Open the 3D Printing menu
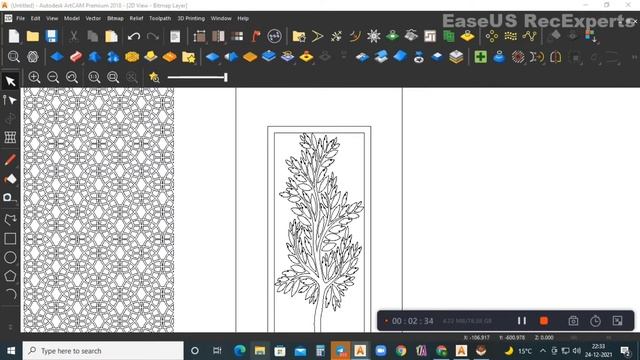This screenshot has width=640, height=360. pos(191,18)
